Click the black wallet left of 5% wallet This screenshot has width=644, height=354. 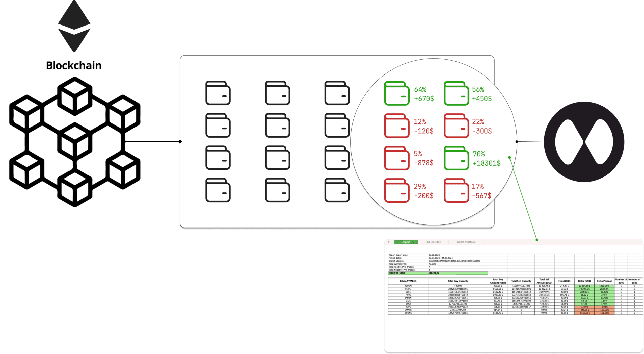[337, 158]
